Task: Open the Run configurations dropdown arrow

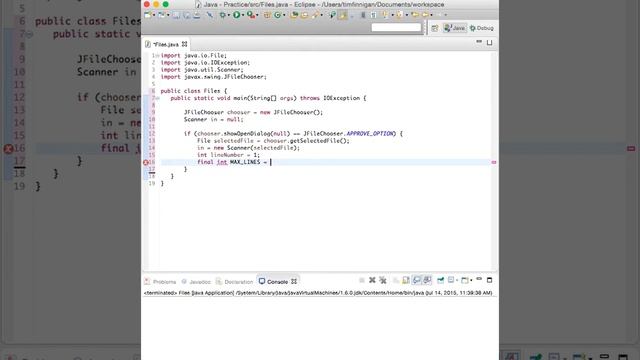Action: 243,15
